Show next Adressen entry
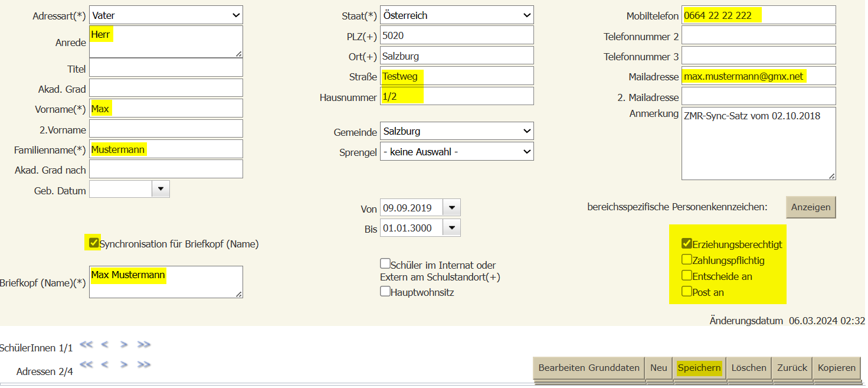Image resolution: width=868 pixels, height=388 pixels. point(124,364)
